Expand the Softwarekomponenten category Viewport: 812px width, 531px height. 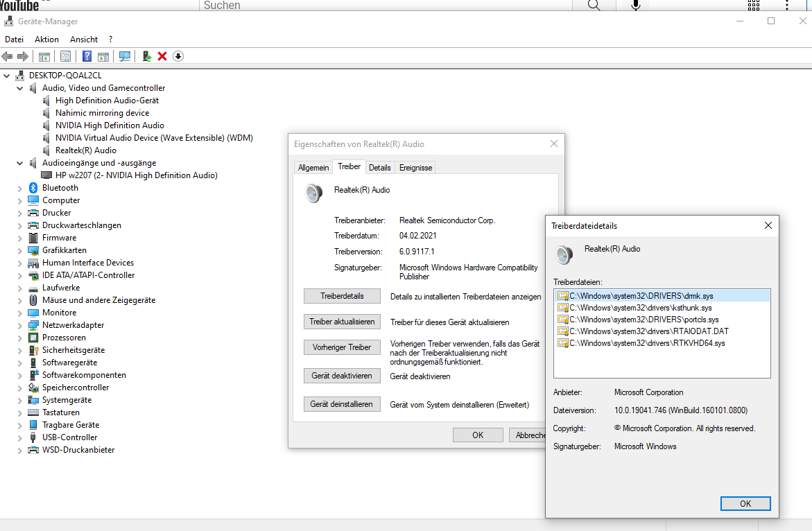coord(19,375)
